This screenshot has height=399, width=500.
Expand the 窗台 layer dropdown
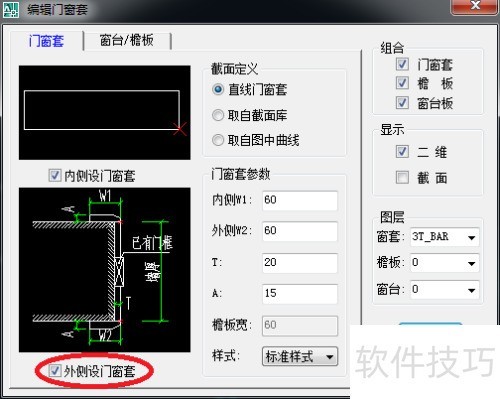point(445,290)
